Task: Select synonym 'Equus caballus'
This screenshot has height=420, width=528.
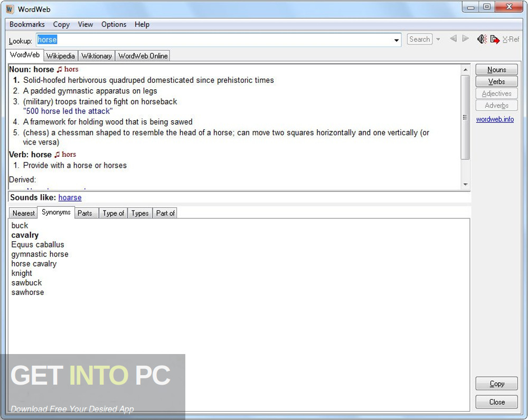Action: pyautogui.click(x=37, y=245)
